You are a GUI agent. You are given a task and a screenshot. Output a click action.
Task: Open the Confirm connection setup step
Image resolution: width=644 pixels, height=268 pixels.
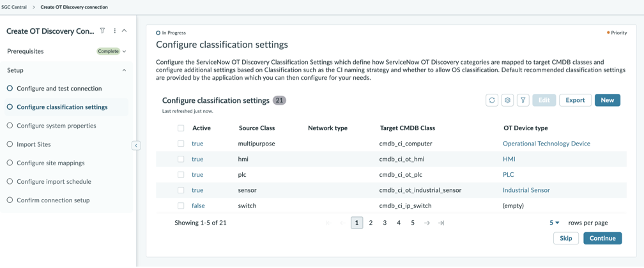(x=53, y=200)
